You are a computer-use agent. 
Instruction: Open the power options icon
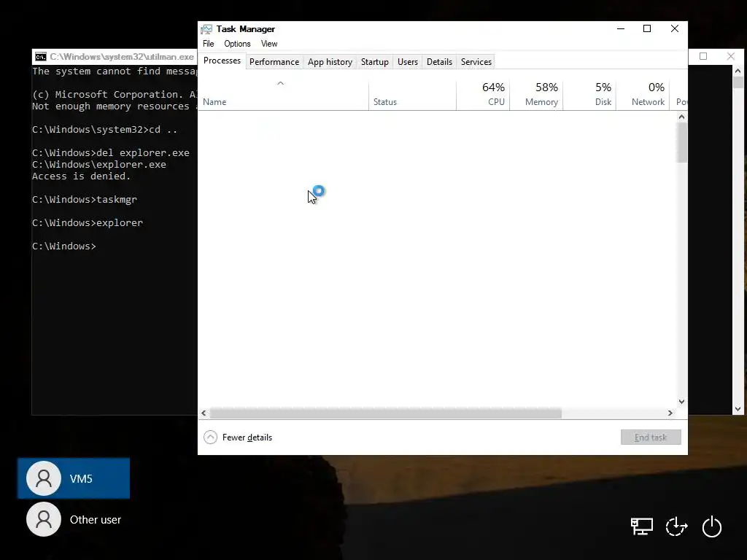pyautogui.click(x=712, y=526)
